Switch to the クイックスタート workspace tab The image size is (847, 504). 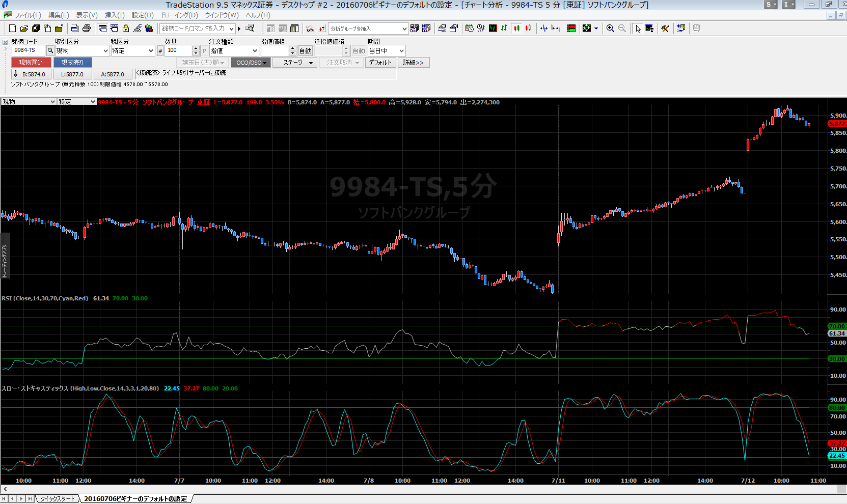[58, 499]
